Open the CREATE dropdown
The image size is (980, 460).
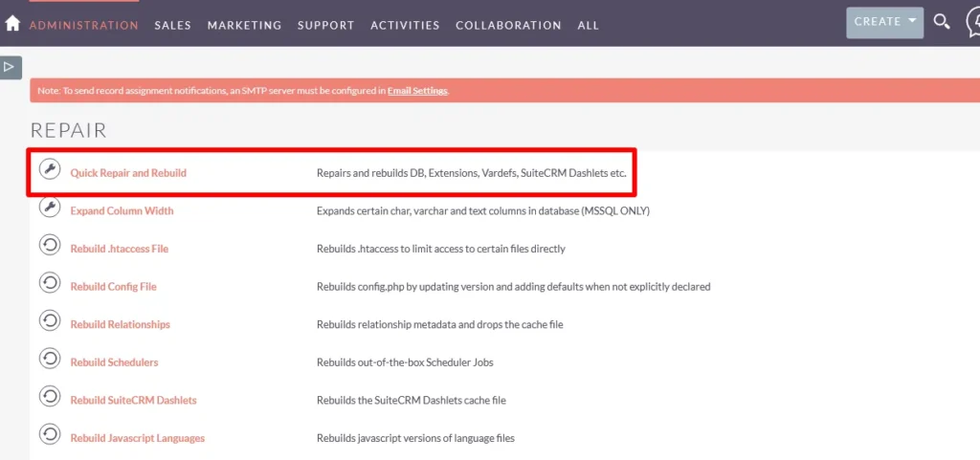[884, 22]
